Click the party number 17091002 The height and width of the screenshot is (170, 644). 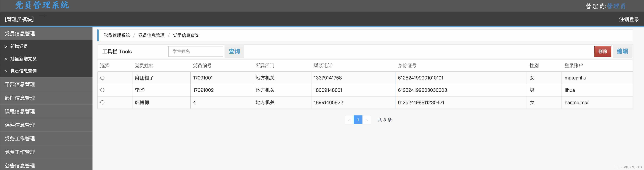203,90
